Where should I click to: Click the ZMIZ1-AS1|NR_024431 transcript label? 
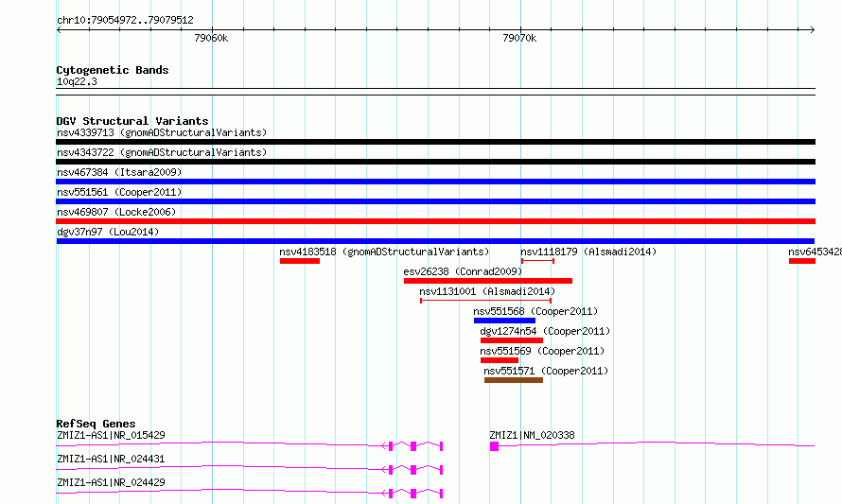click(x=111, y=459)
